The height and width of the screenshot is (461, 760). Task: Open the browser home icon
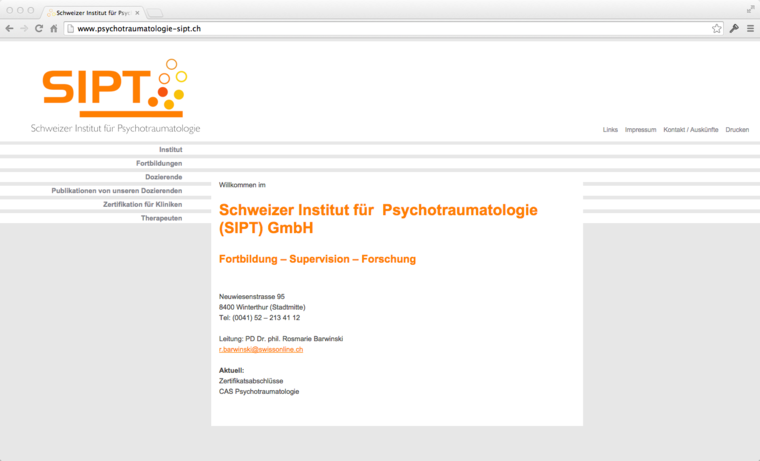tap(54, 29)
